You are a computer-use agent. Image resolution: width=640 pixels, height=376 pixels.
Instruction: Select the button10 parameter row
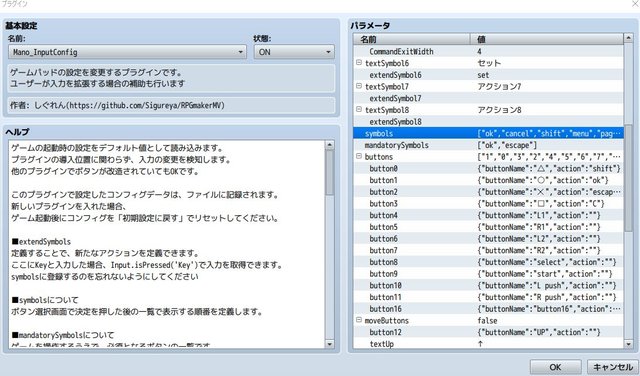489,285
